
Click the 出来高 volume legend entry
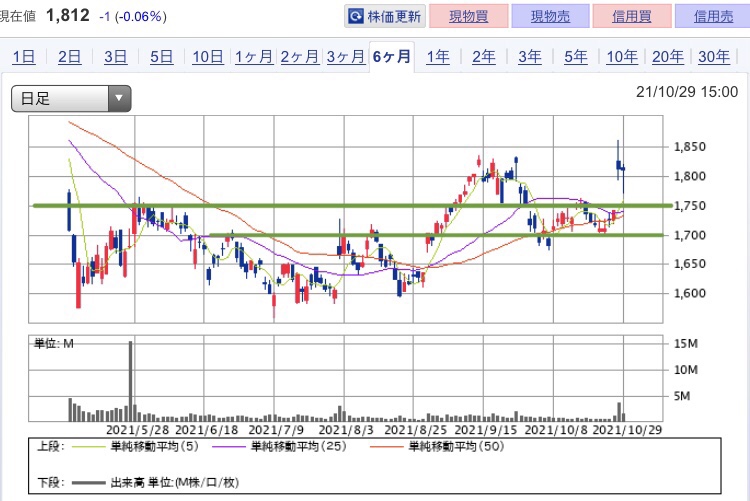coord(155,482)
